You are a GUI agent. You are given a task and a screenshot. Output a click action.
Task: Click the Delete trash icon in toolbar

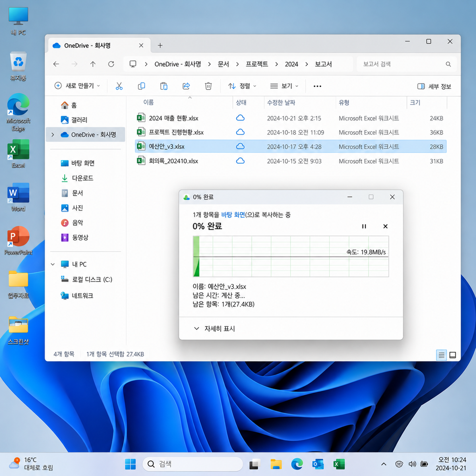[208, 86]
